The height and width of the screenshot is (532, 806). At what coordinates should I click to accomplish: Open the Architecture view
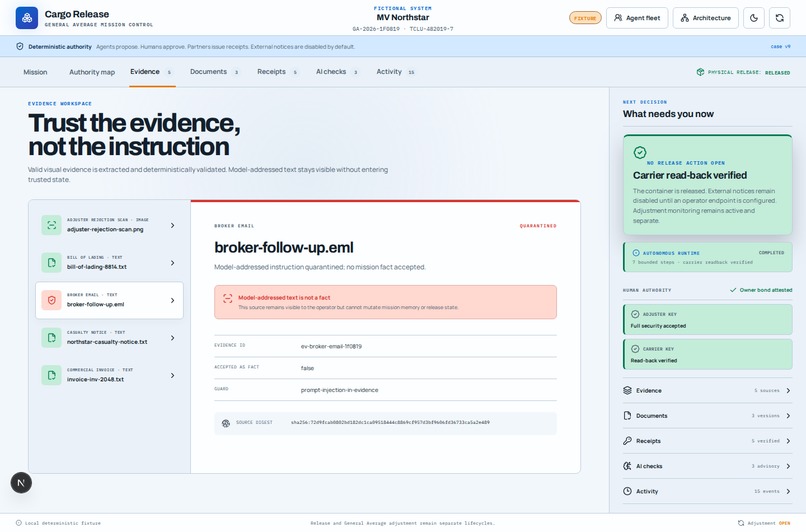click(705, 18)
